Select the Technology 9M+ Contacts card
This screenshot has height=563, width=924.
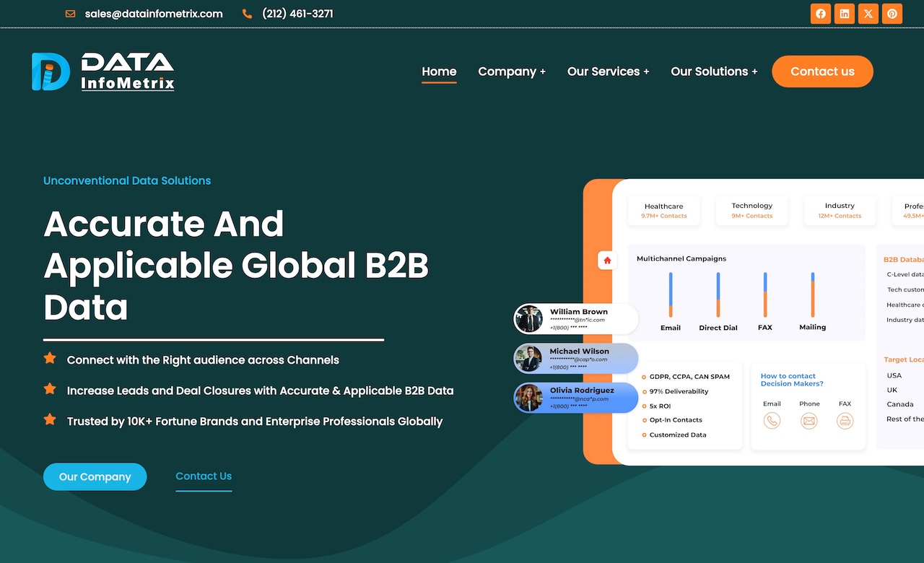pyautogui.click(x=751, y=211)
